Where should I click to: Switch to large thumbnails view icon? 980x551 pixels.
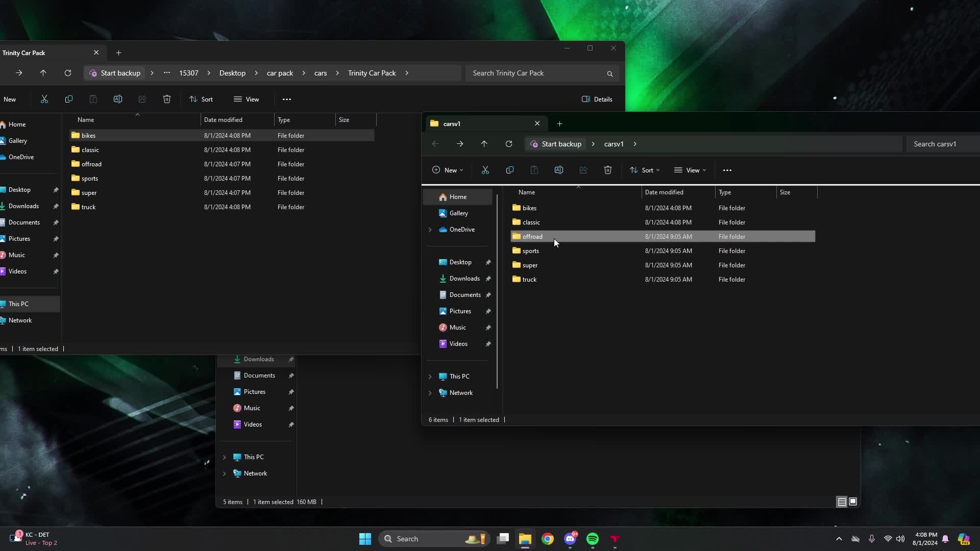(853, 502)
